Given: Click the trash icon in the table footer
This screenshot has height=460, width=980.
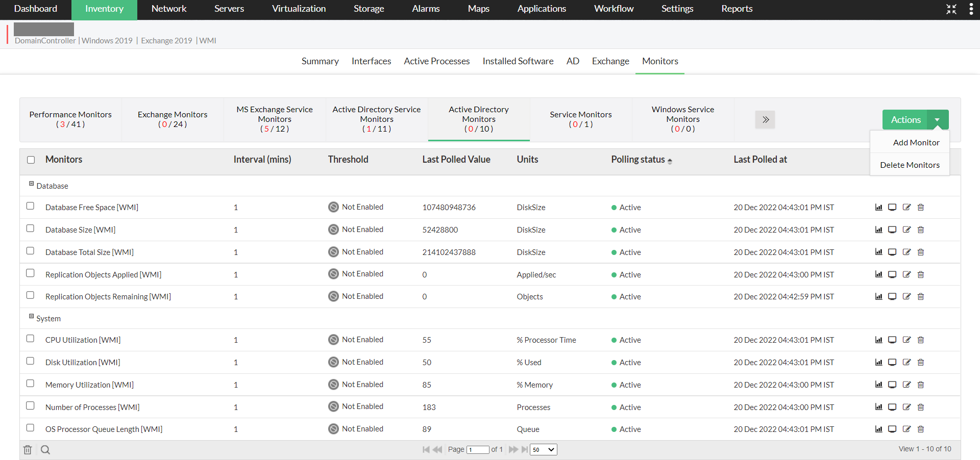Looking at the screenshot, I should coord(28,450).
